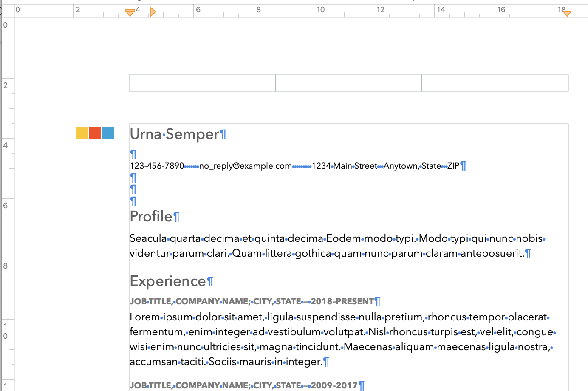Click the phone number 123-456-7890
Viewport: 588px width, 391px height.
click(x=157, y=166)
